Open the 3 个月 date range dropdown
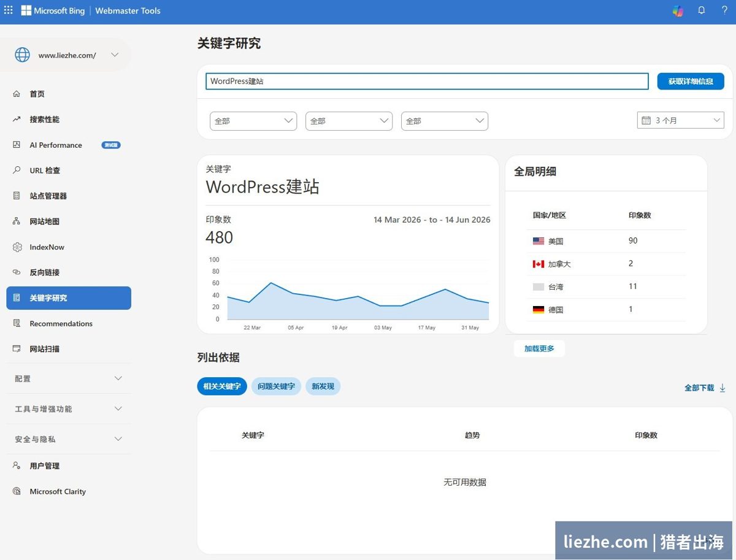This screenshot has width=736, height=560. tap(681, 121)
